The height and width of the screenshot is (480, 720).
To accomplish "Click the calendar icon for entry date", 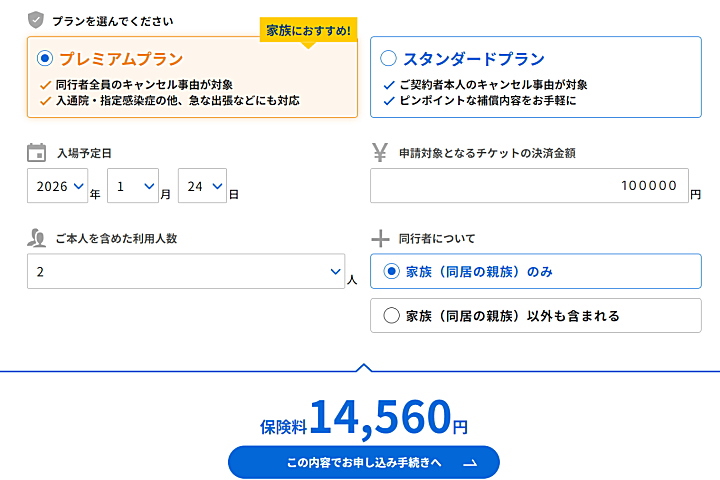I will click(x=36, y=153).
